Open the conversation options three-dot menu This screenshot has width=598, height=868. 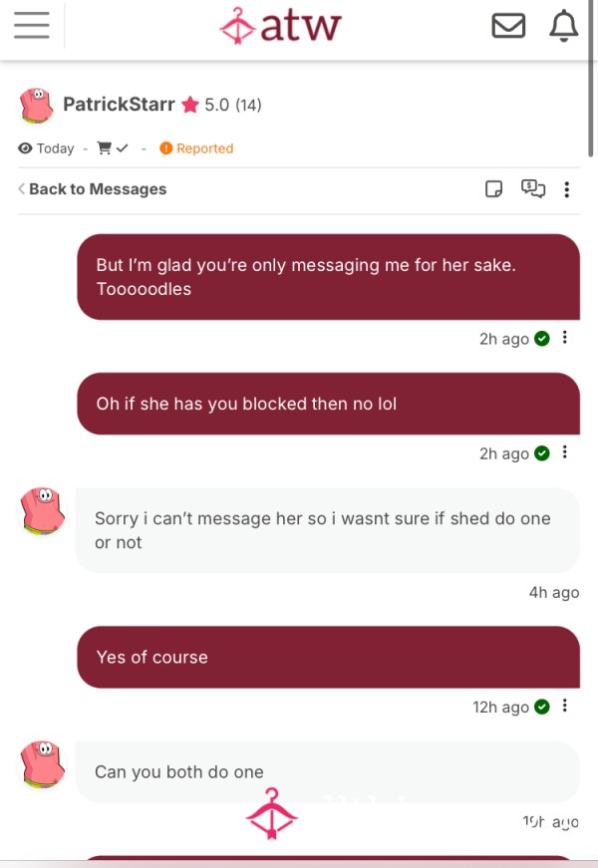(x=566, y=189)
